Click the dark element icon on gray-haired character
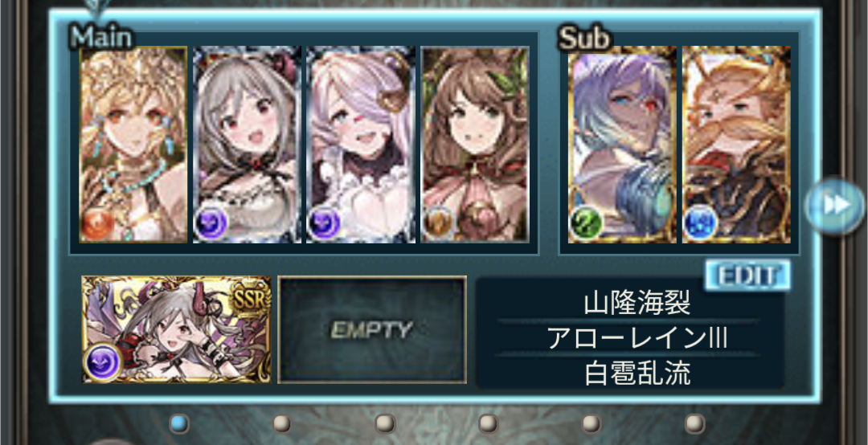Viewport: 868px width, 445px height. click(211, 223)
